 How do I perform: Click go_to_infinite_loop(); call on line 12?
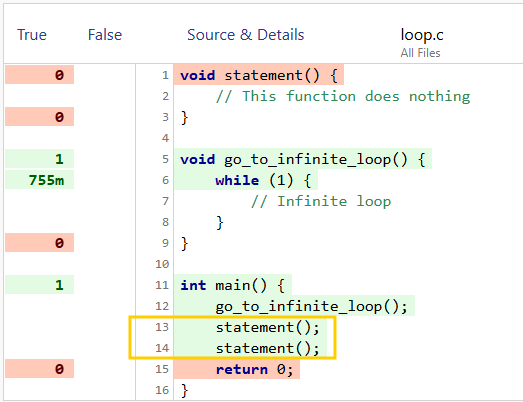tap(311, 306)
